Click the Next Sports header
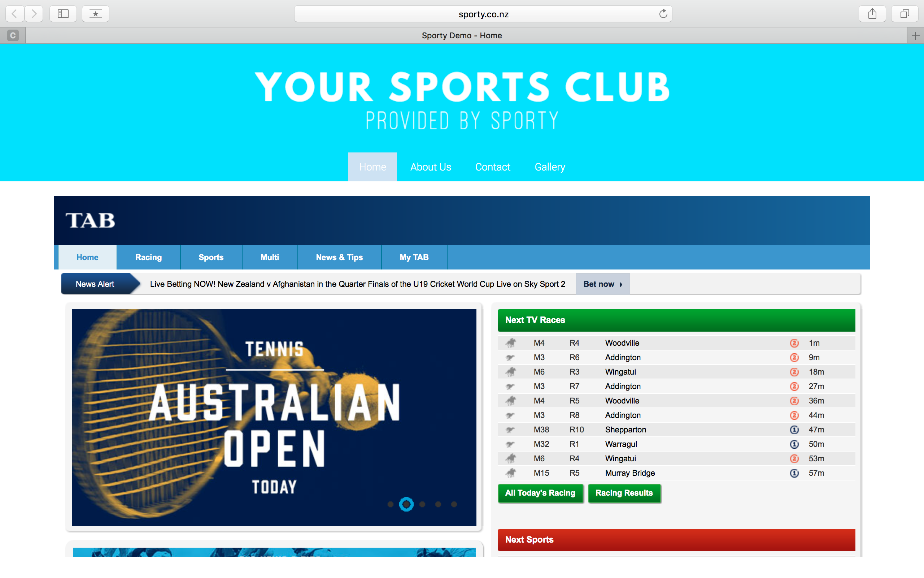Viewport: 924px width, 578px height. 676,540
